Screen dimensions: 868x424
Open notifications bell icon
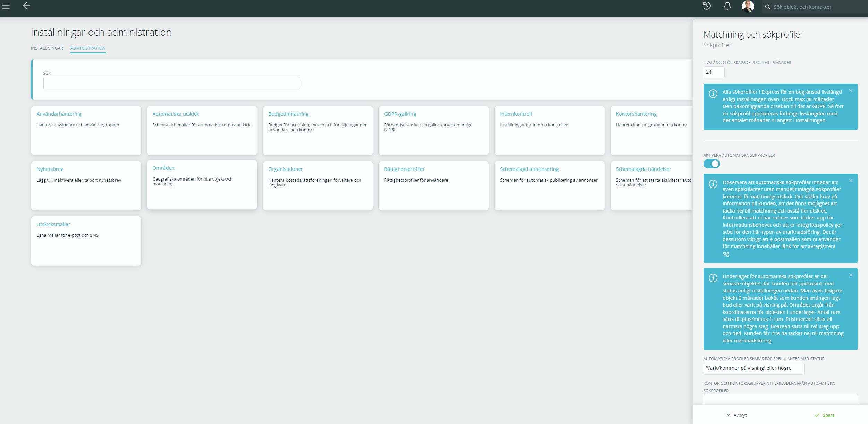(727, 6)
